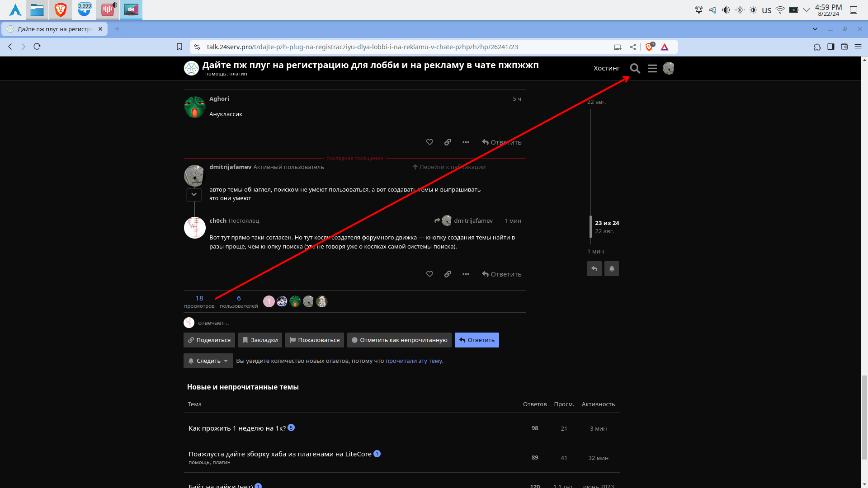This screenshot has width=868, height=488.
Task: Bookmark this page via address bar icon
Action: click(179, 47)
